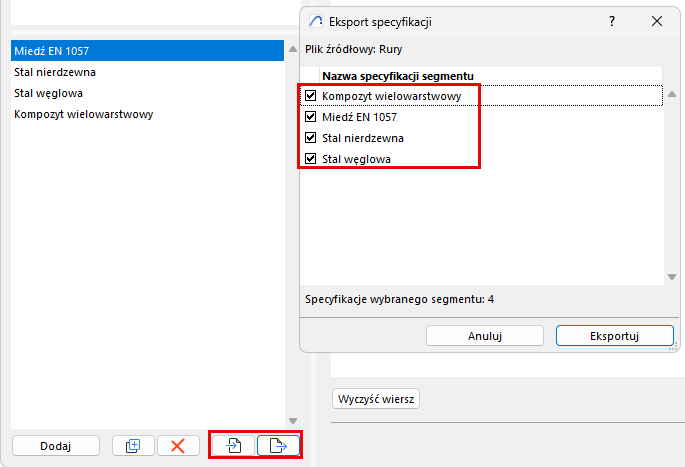The width and height of the screenshot is (685, 467).
Task: Click Kompozyt wielowarstwowy row in export dialog
Action: click(482, 96)
